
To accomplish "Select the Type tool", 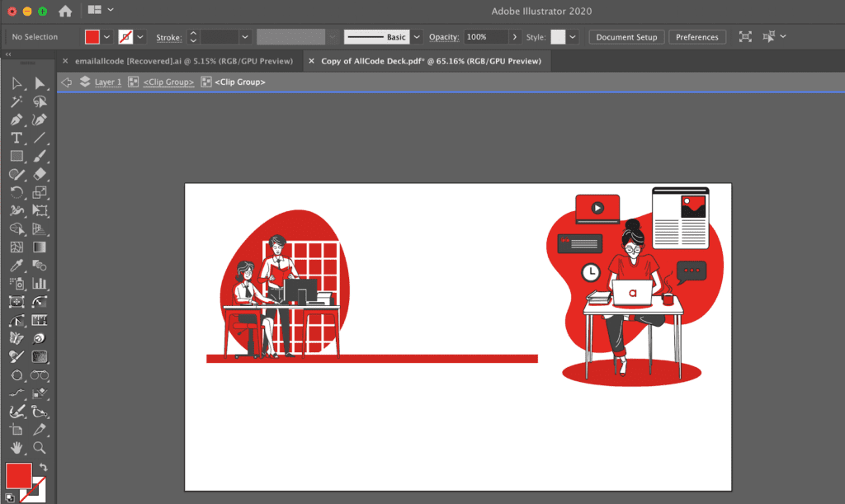I will point(17,139).
